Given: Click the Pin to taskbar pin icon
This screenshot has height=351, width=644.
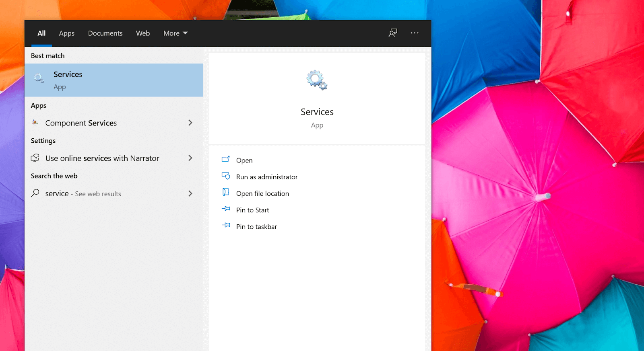Looking at the screenshot, I should pos(226,226).
